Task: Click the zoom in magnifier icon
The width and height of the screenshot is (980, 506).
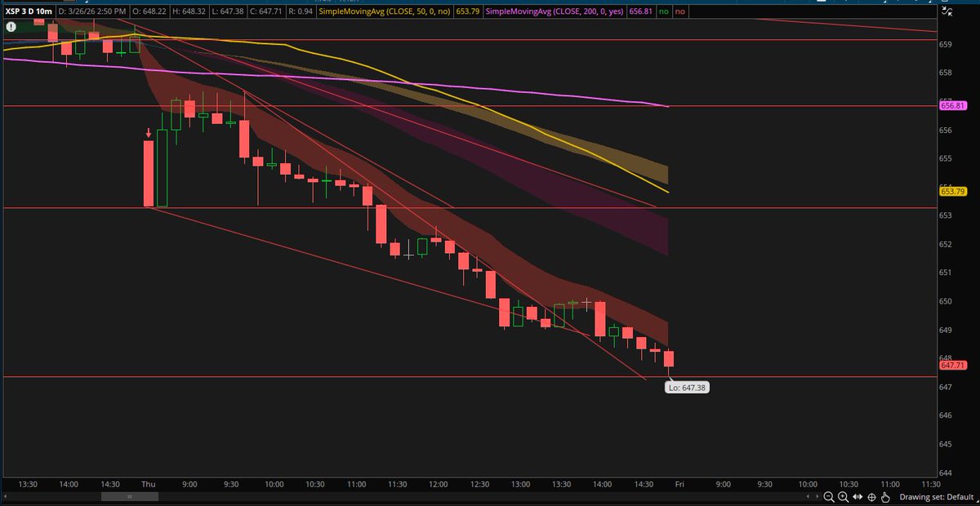Action: point(843,497)
